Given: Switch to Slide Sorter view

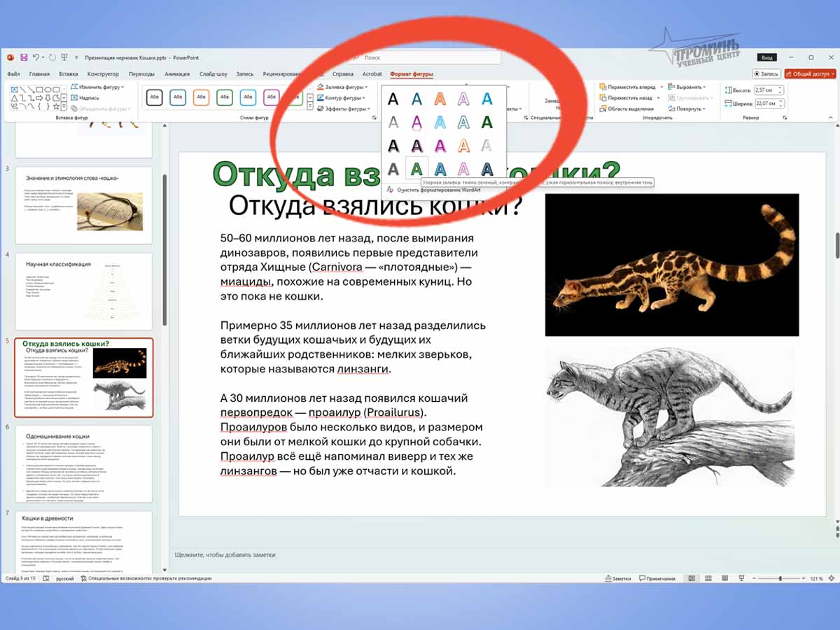Looking at the screenshot, I should coord(708,579).
